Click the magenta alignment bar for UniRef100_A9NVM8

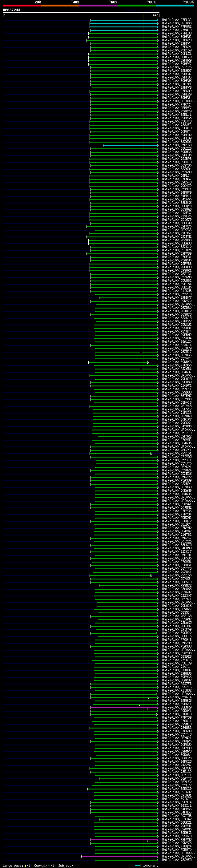coord(124,839)
